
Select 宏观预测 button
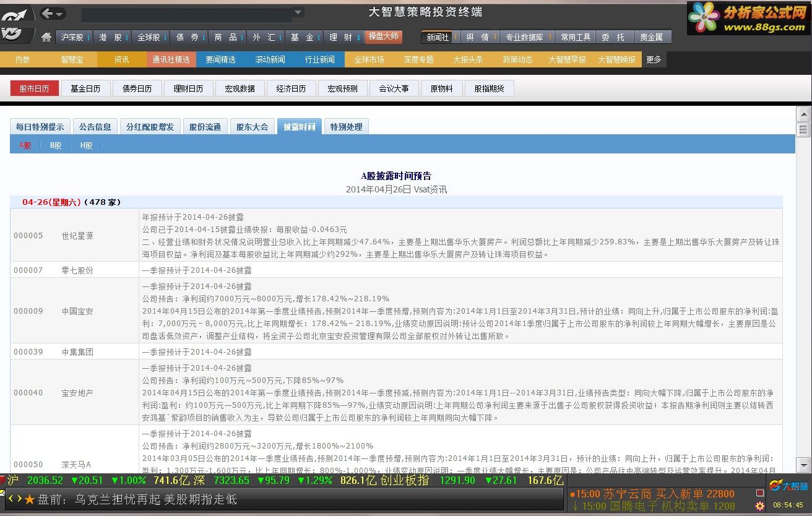click(x=342, y=88)
